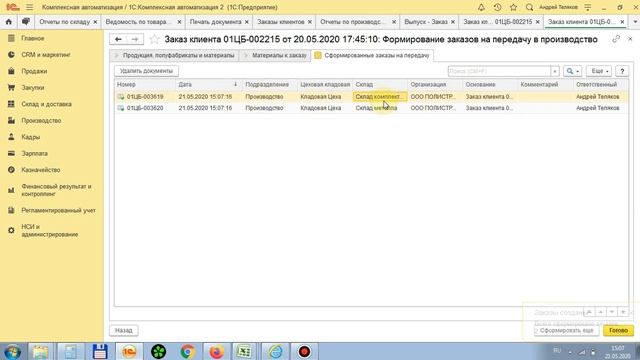Sort by Номер column header

[x=144, y=84]
